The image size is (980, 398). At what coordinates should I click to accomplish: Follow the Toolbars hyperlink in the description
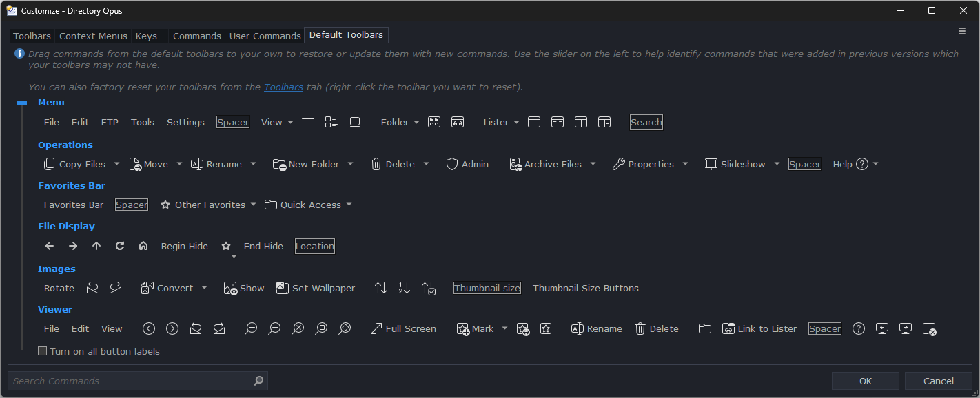click(283, 87)
